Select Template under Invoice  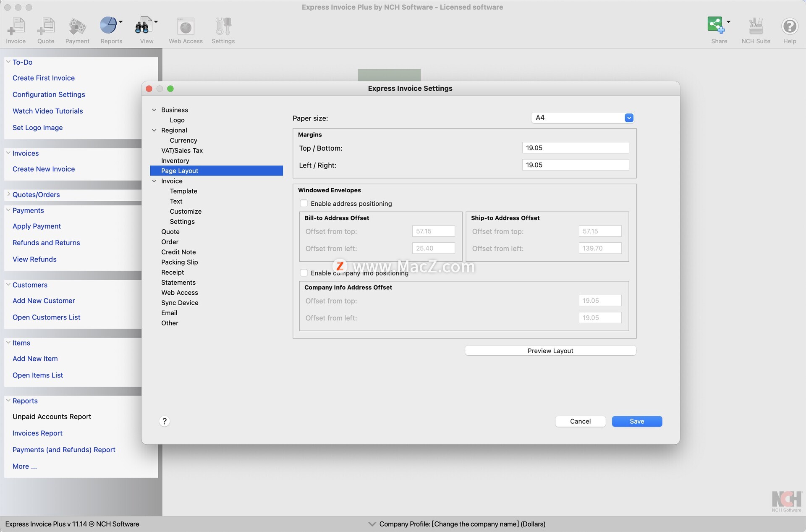[183, 191]
